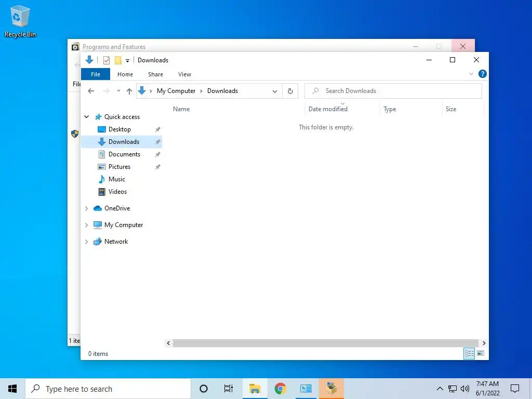Click the Search Downloads field

pyautogui.click(x=393, y=91)
